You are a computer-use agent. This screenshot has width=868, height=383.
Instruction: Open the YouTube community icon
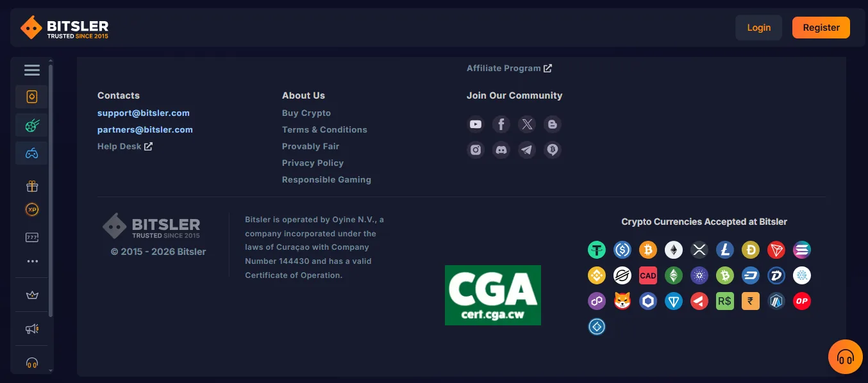[476, 124]
